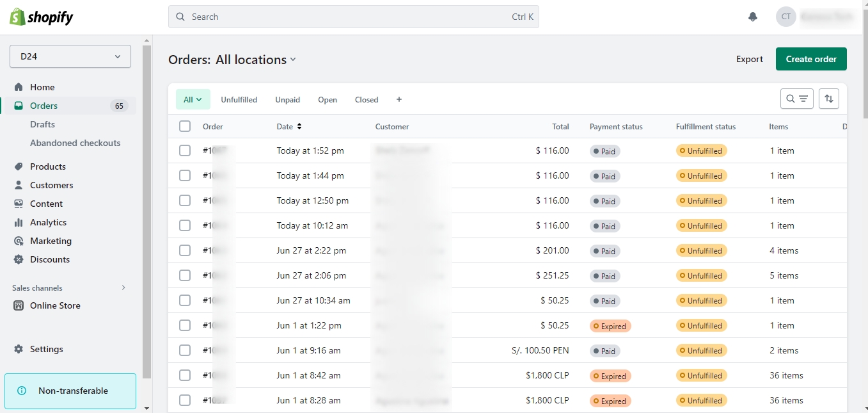Open Products via its tag icon
This screenshot has width=868, height=413.
pos(19,166)
